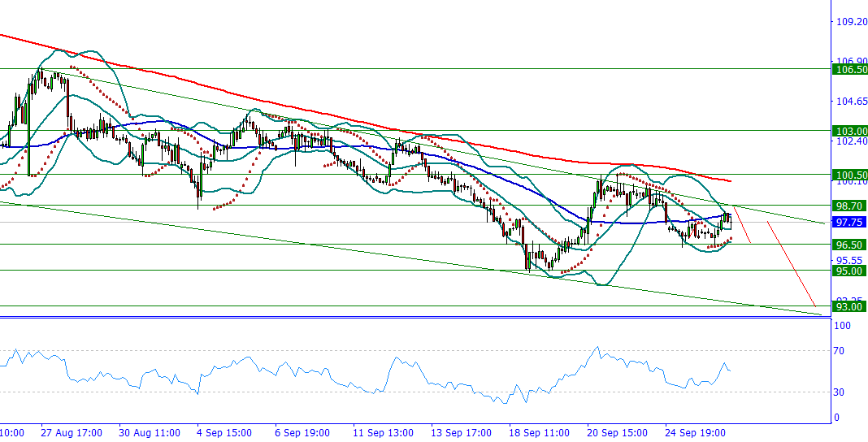The image size is (868, 442).
Task: Click the 30 Aug 11:00 time label
Action: (150, 432)
